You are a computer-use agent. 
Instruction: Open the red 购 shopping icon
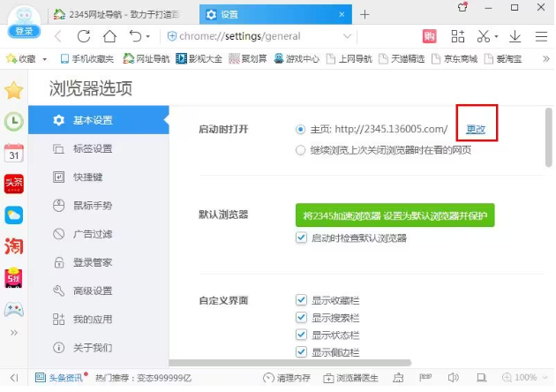click(429, 36)
